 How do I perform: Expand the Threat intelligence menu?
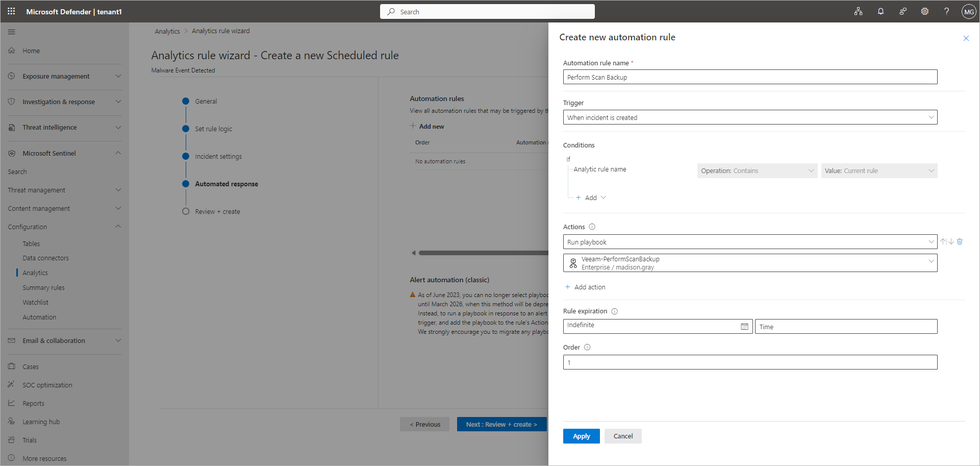pos(118,128)
